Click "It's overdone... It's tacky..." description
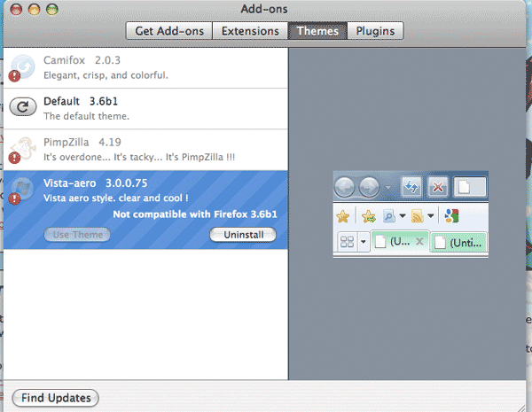This screenshot has width=532, height=412. 139,158
